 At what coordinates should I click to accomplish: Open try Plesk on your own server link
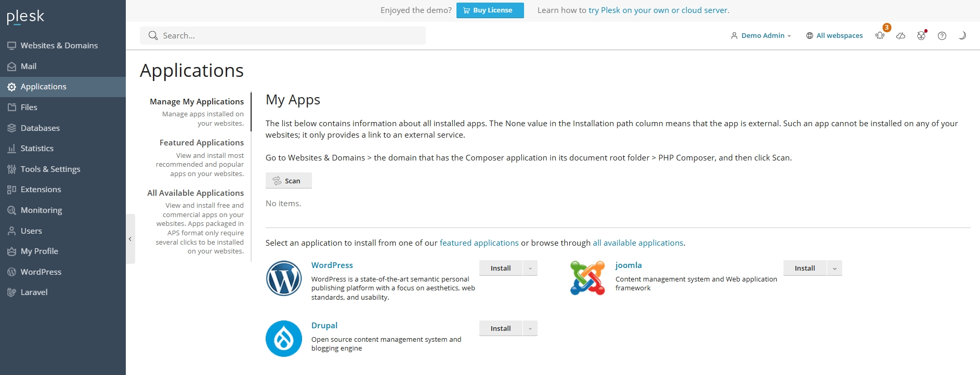point(658,10)
